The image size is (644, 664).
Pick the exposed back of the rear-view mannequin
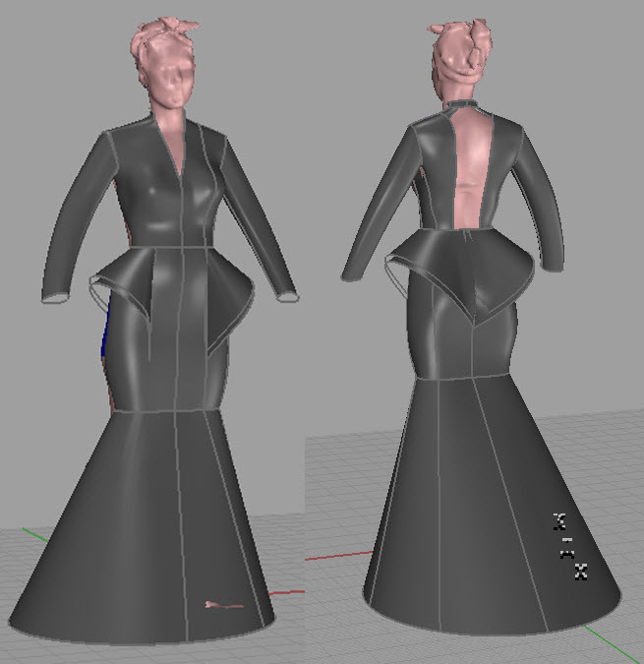point(471,169)
